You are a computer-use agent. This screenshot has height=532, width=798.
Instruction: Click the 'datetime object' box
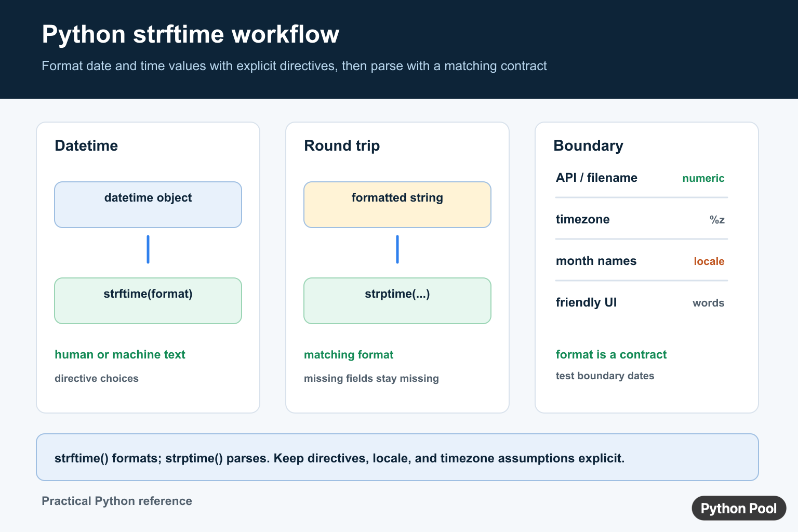[148, 205]
